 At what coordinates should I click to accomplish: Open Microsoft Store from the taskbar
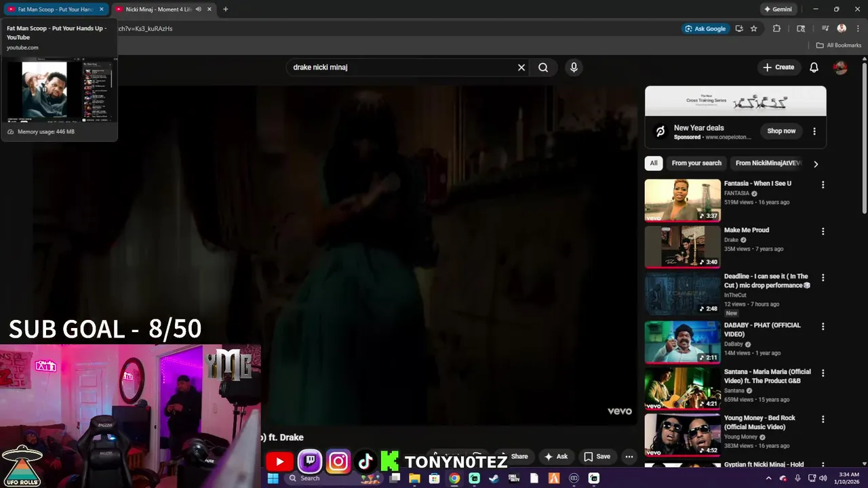click(x=435, y=478)
